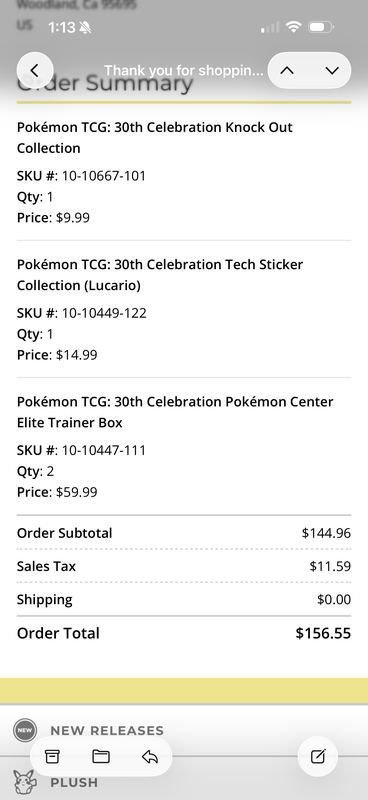Archive this email with the box icon
The width and height of the screenshot is (368, 800).
tap(52, 756)
